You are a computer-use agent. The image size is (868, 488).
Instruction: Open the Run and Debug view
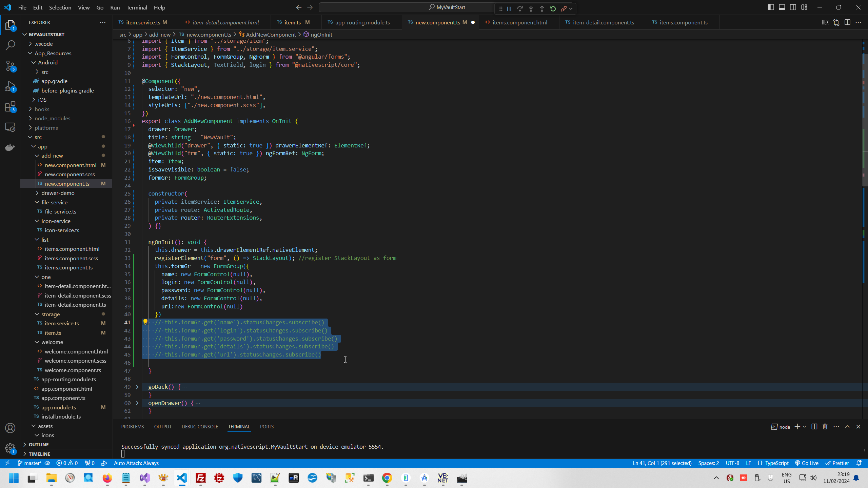tap(10, 86)
